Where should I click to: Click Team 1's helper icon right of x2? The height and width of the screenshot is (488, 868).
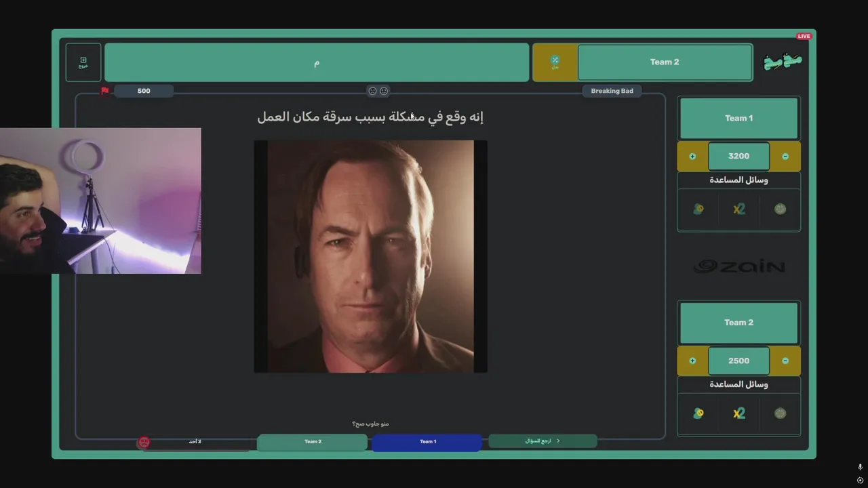pos(781,209)
